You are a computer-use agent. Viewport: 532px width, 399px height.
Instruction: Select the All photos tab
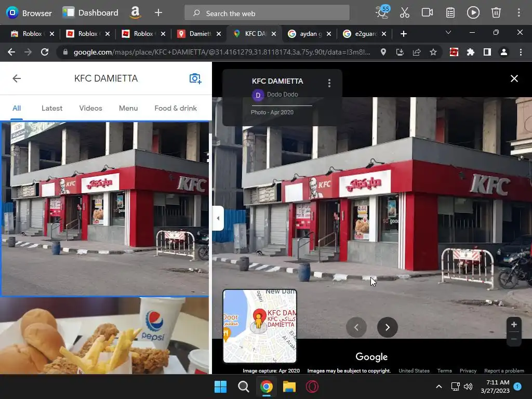[x=17, y=108]
